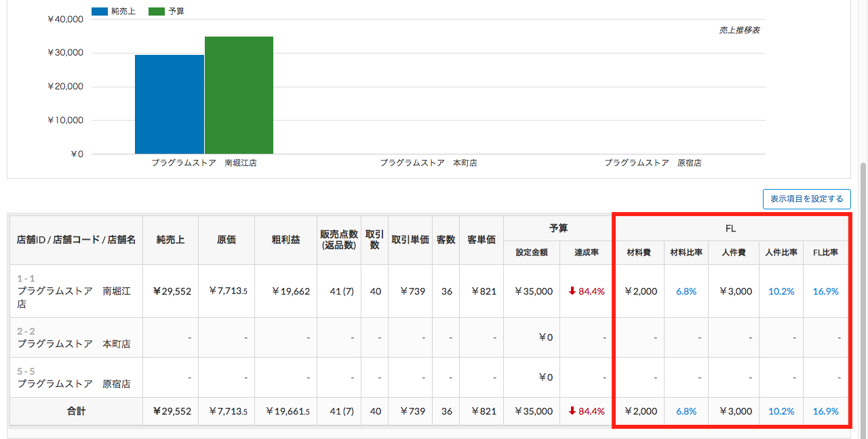Click the 販売点数(返品数) column header
Image resolution: width=868 pixels, height=439 pixels.
[338, 240]
